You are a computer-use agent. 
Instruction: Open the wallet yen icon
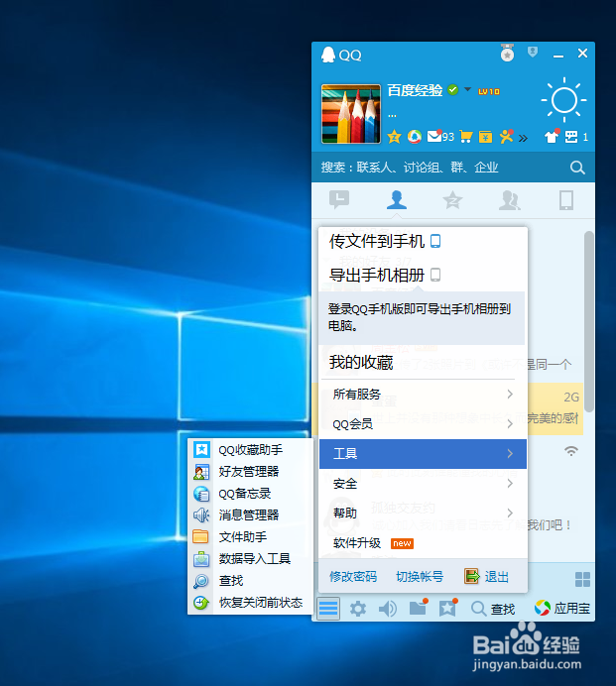pyautogui.click(x=485, y=137)
